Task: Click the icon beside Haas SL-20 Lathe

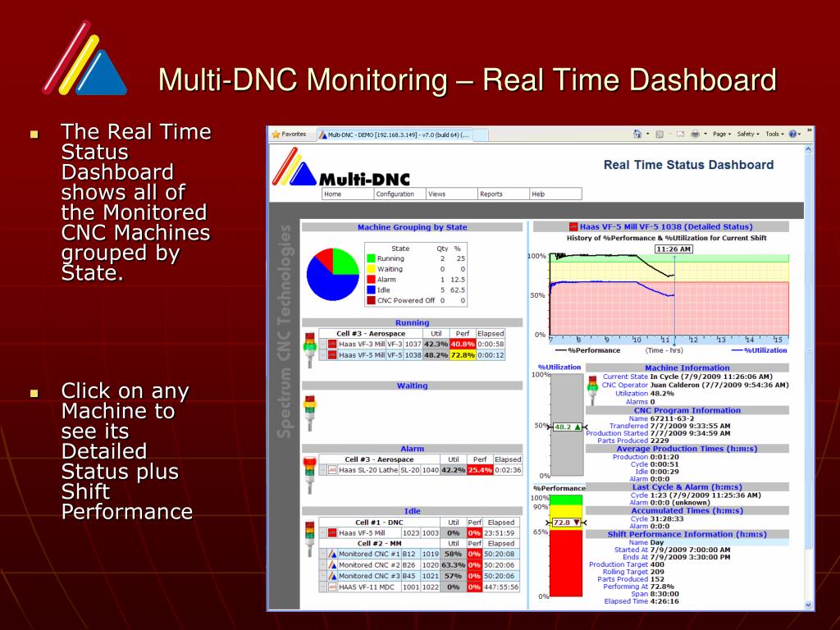Action: [x=332, y=470]
